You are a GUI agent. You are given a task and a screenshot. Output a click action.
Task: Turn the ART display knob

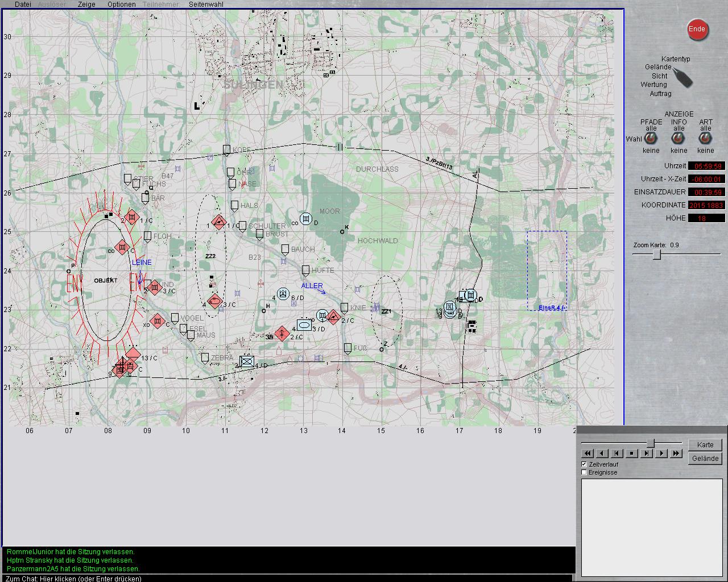[x=705, y=139]
